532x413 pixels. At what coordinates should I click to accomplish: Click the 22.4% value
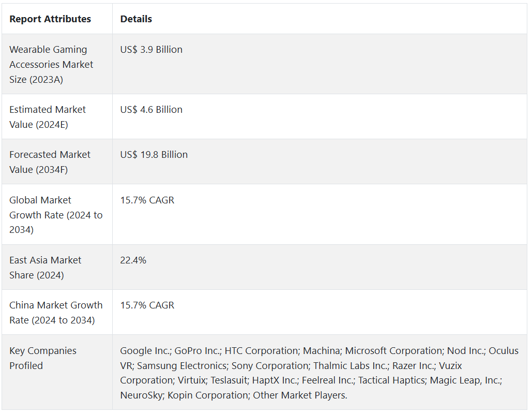(133, 260)
